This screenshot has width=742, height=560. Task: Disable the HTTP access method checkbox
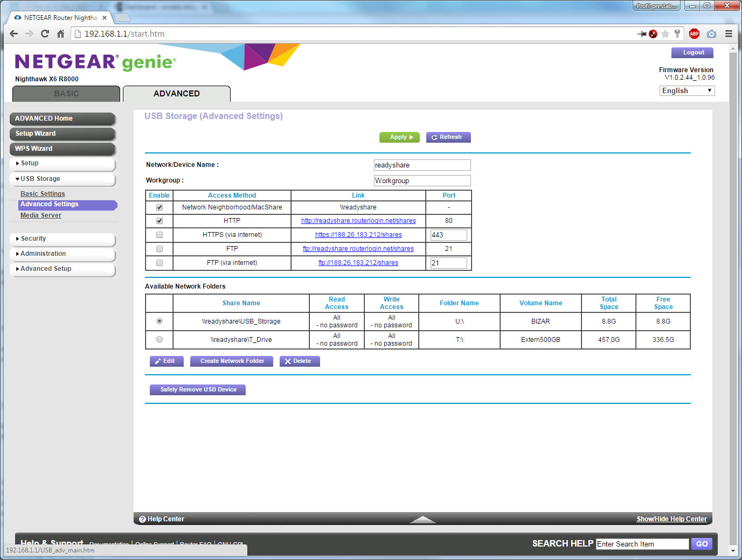(x=160, y=221)
